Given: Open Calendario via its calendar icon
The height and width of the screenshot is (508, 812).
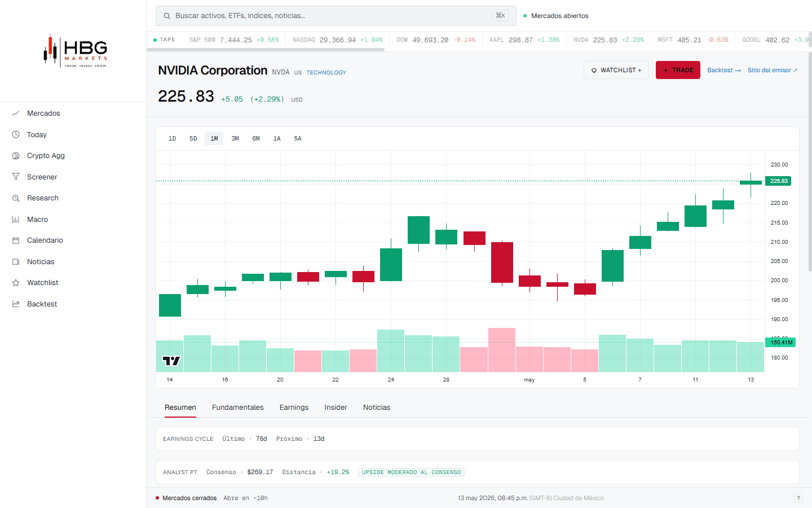Looking at the screenshot, I should [x=16, y=240].
